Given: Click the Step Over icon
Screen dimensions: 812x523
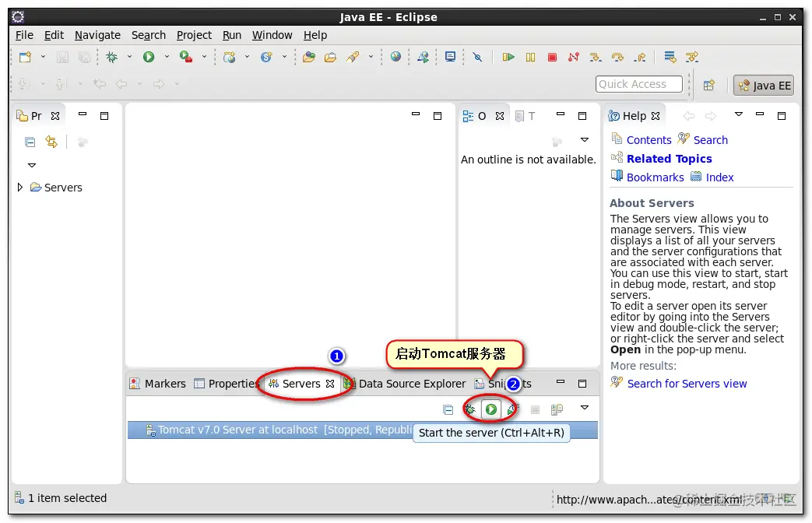Looking at the screenshot, I should coord(617,57).
